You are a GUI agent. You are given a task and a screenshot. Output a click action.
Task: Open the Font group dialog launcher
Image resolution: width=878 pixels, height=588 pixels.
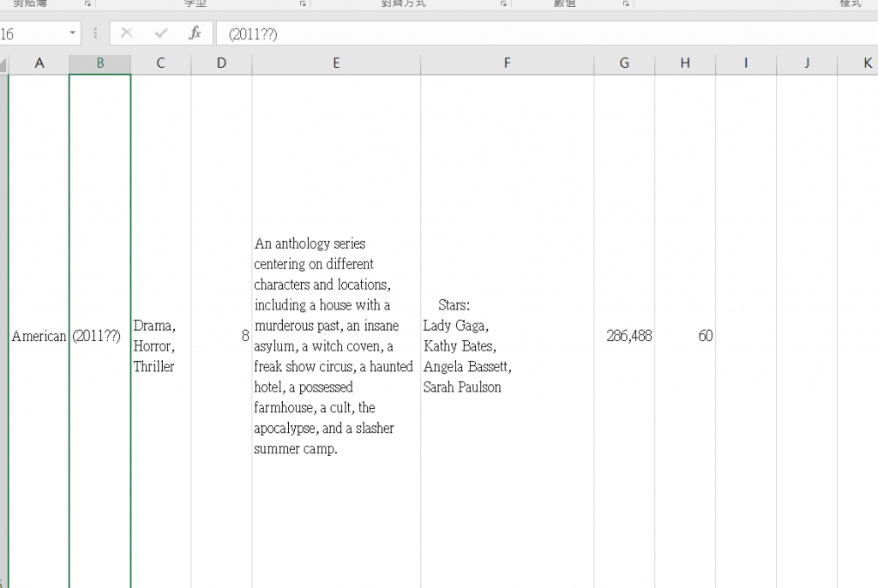pyautogui.click(x=303, y=3)
